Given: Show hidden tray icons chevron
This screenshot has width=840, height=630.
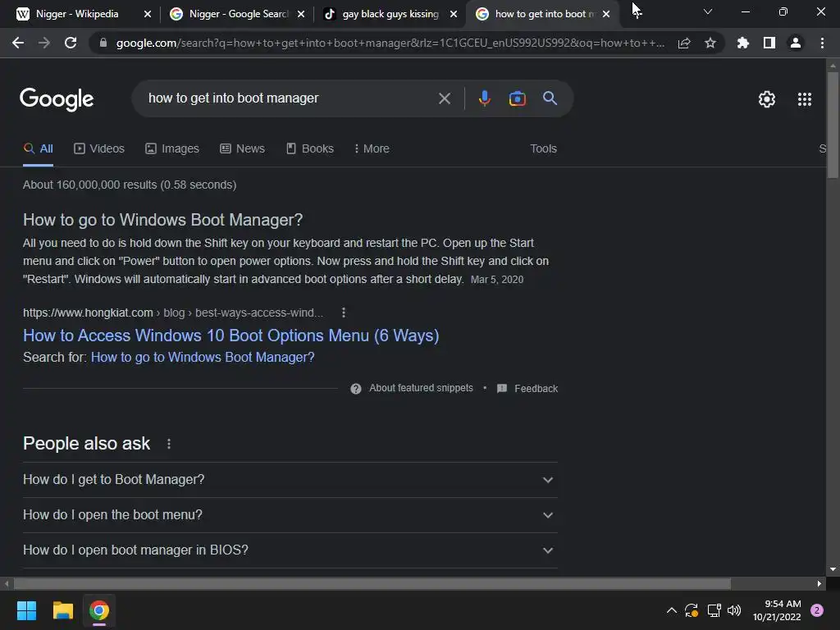Looking at the screenshot, I should pyautogui.click(x=671, y=610).
